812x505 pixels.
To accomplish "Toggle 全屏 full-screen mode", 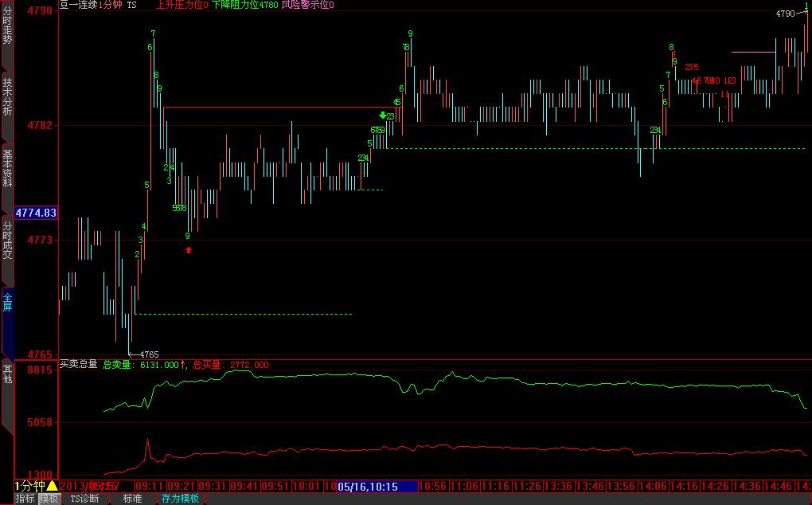I will (7, 303).
